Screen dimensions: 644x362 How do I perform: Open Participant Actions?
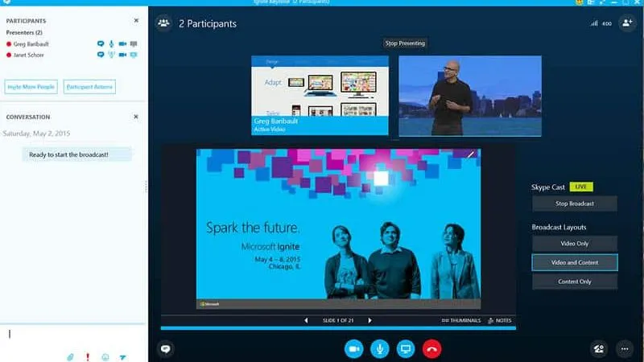(x=89, y=87)
